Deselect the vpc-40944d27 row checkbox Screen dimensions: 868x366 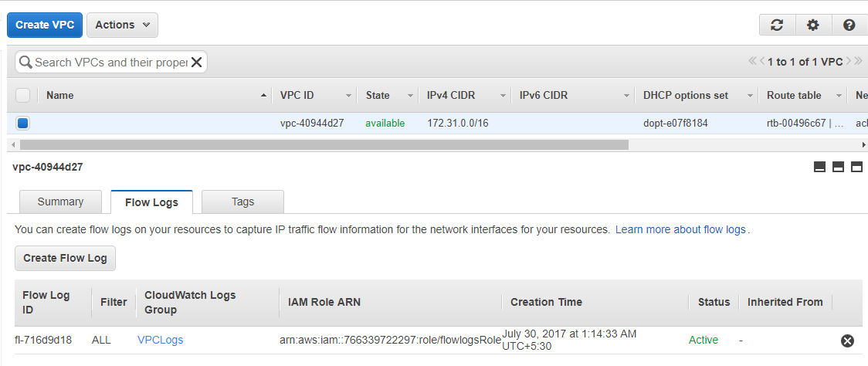point(22,123)
